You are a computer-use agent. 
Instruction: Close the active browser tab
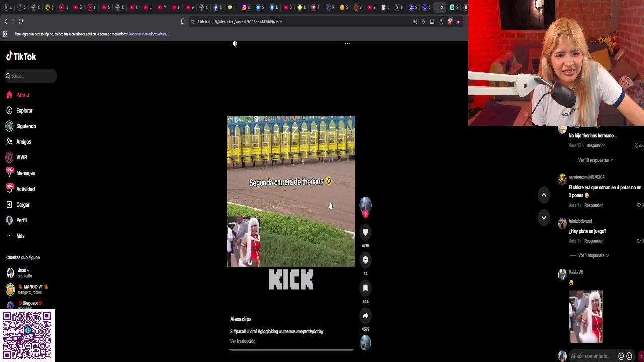point(442,8)
